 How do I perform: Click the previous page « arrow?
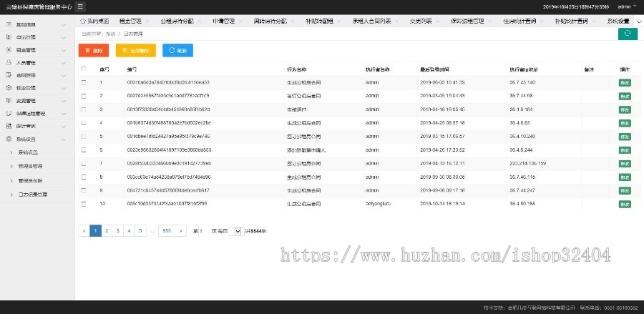pyautogui.click(x=84, y=231)
